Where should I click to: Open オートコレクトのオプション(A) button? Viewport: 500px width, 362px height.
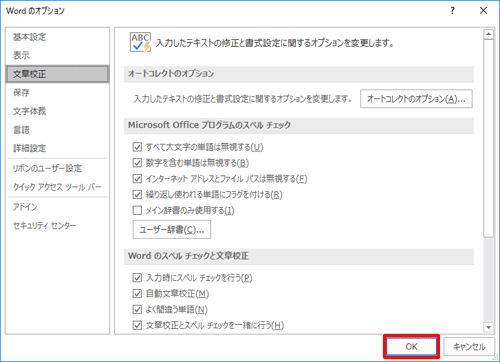[x=416, y=99]
